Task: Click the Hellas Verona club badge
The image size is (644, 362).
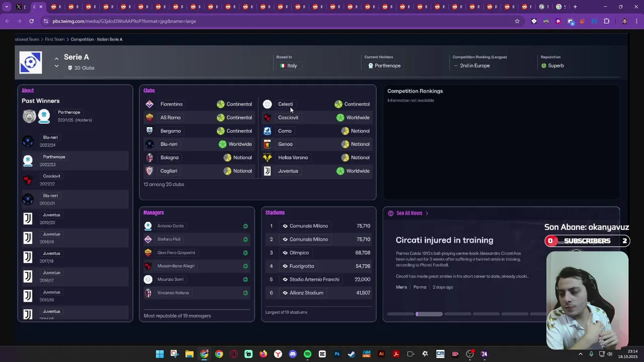Action: (x=267, y=157)
